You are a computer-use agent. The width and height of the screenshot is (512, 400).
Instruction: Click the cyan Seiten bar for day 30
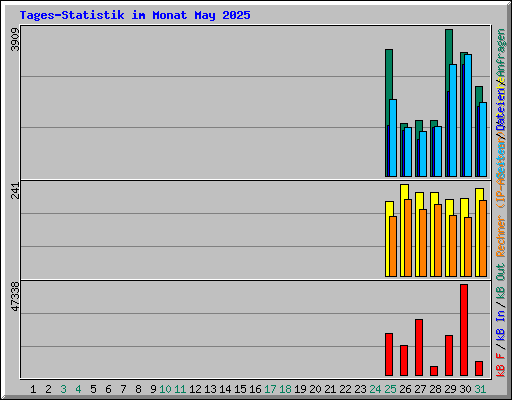click(468, 115)
